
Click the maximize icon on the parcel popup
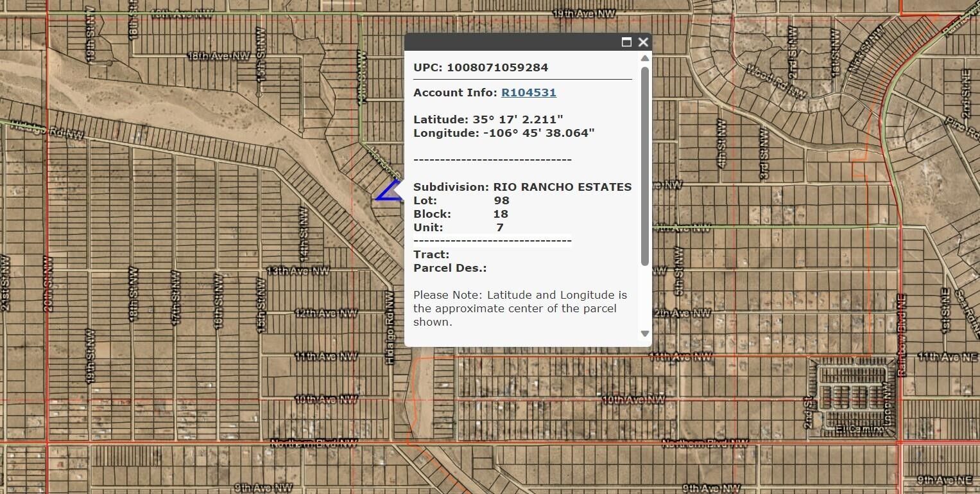pos(627,42)
